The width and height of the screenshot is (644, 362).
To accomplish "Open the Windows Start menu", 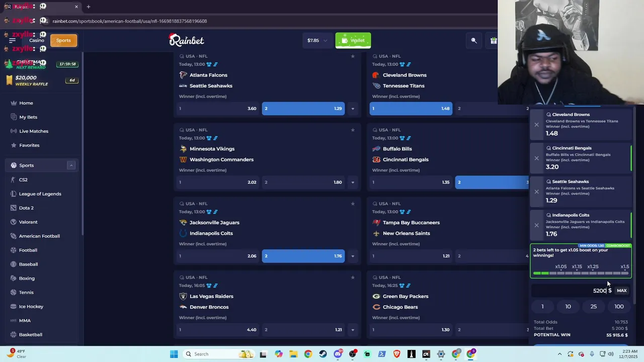I will pos(174,354).
